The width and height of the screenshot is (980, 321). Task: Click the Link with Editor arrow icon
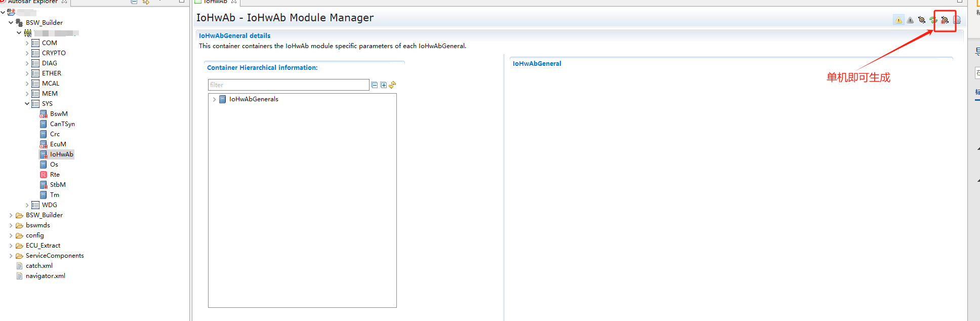coord(146,2)
